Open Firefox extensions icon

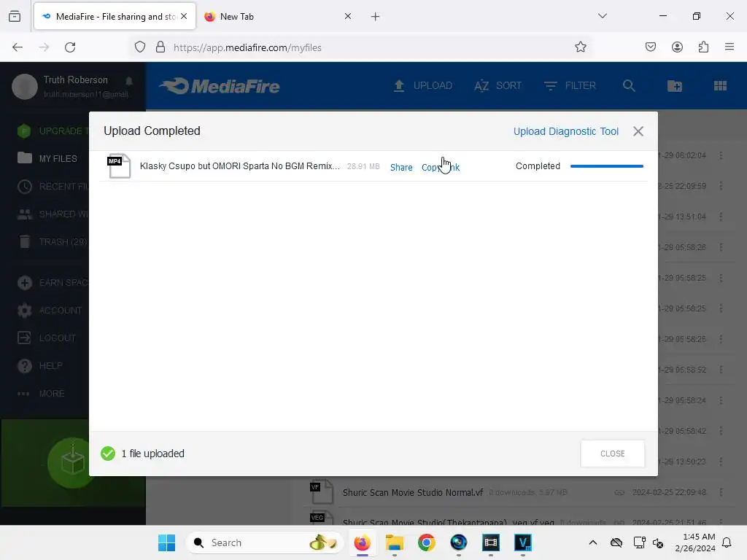[x=703, y=47]
